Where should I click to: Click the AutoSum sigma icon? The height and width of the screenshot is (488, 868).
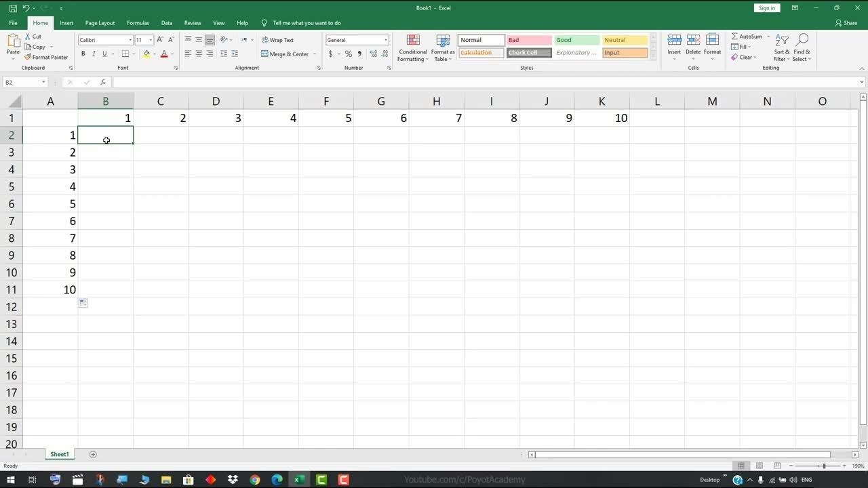[735, 37]
